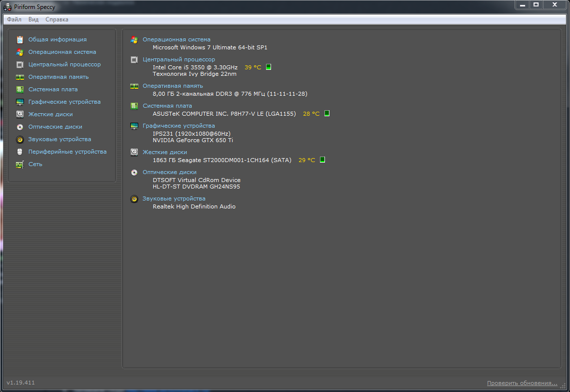Click the hard drive icon beside sidebar Жесткие диски
This screenshot has height=392, width=570.
point(20,114)
